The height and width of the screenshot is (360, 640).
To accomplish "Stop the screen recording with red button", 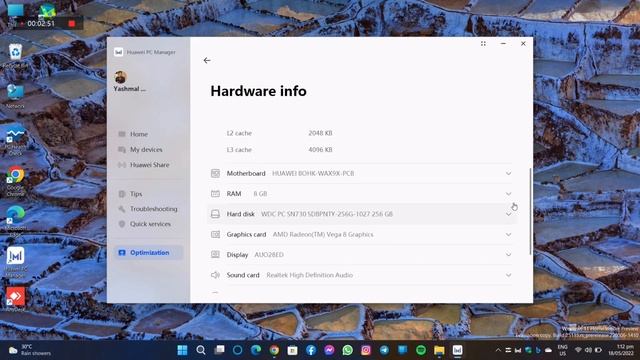I will [72, 24].
